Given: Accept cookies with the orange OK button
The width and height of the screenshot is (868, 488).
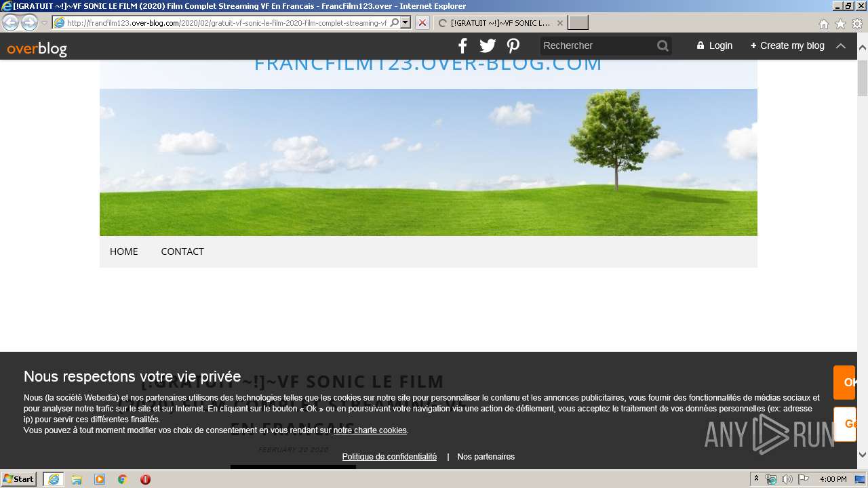Looking at the screenshot, I should click(845, 382).
